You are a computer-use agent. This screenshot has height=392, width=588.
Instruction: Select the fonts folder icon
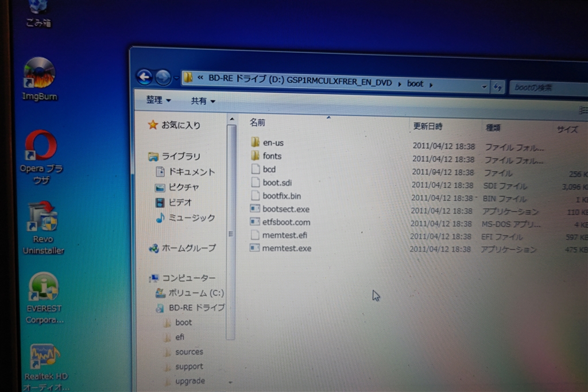coord(256,155)
